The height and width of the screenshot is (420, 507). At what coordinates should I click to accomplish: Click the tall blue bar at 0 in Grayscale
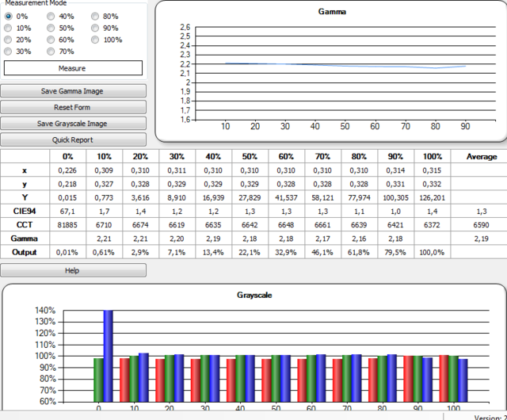click(108, 356)
